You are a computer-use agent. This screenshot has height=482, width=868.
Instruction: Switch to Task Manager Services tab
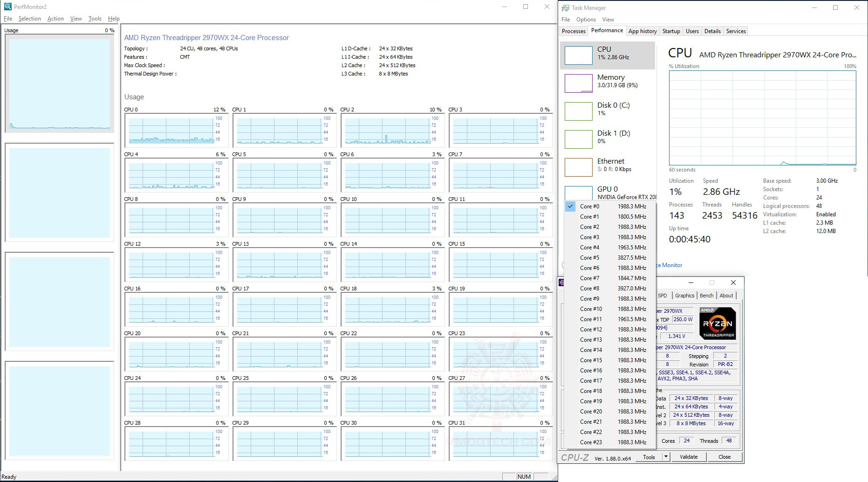pyautogui.click(x=736, y=31)
